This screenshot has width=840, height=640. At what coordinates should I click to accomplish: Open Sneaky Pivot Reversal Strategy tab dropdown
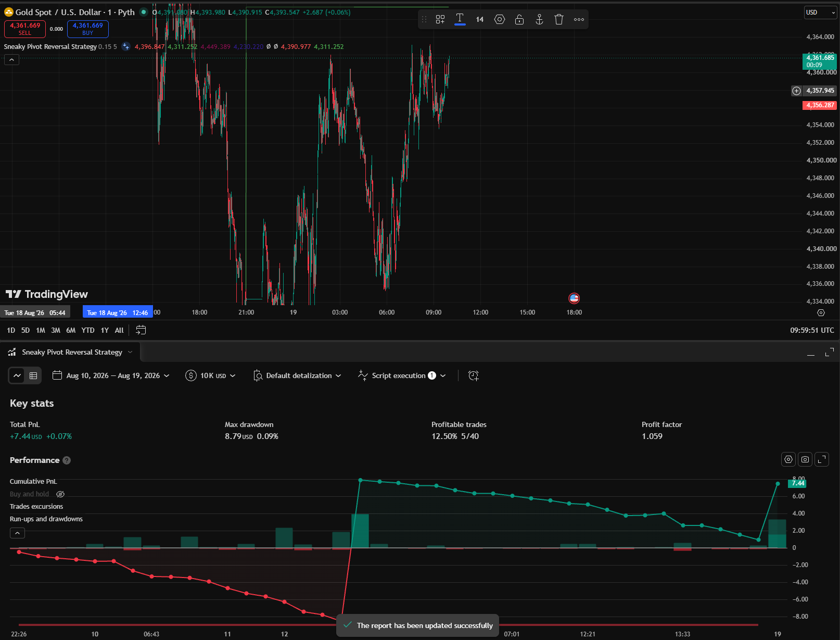pyautogui.click(x=130, y=352)
